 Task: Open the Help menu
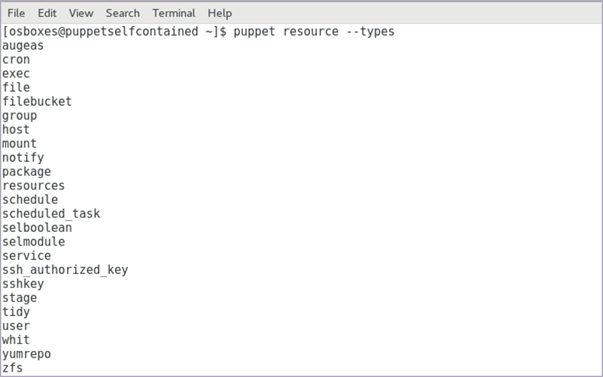point(220,13)
